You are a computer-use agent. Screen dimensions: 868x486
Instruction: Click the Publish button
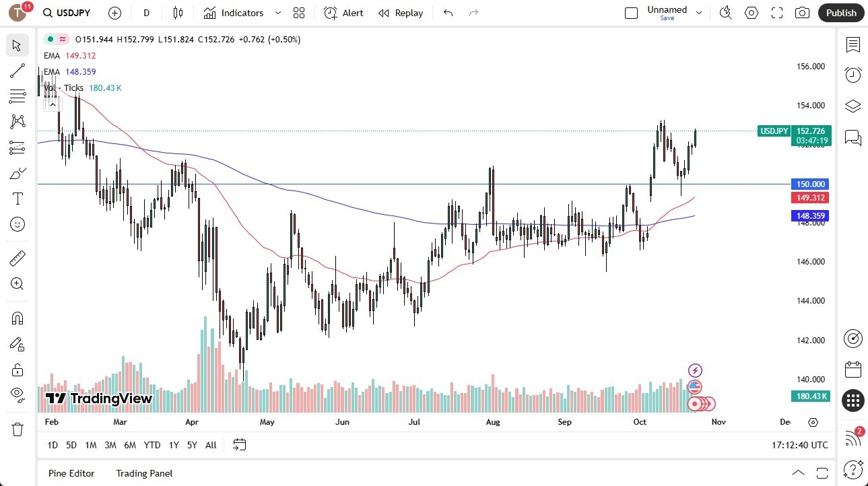[x=840, y=12]
